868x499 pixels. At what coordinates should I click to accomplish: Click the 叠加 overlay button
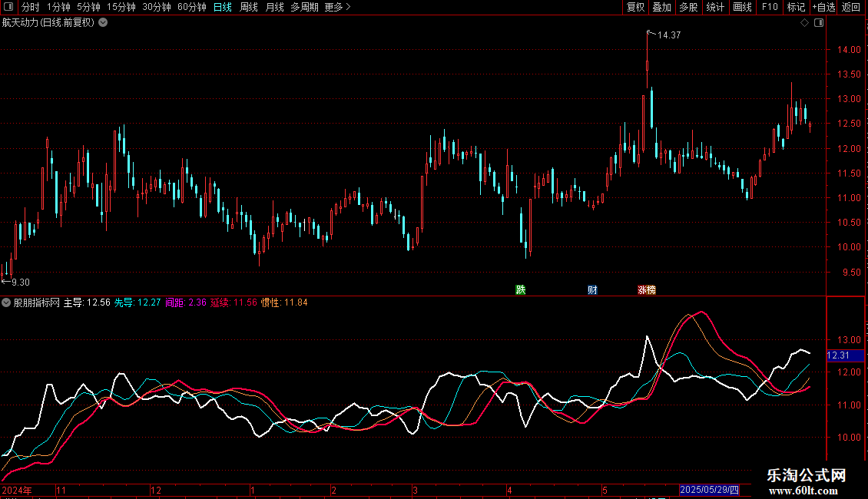pos(661,7)
